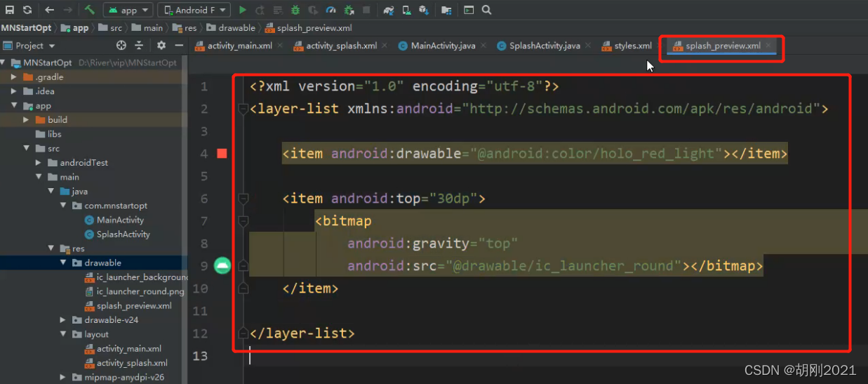868x384 pixels.
Task: Select ic_launcher_round.png in the tree
Action: point(136,291)
